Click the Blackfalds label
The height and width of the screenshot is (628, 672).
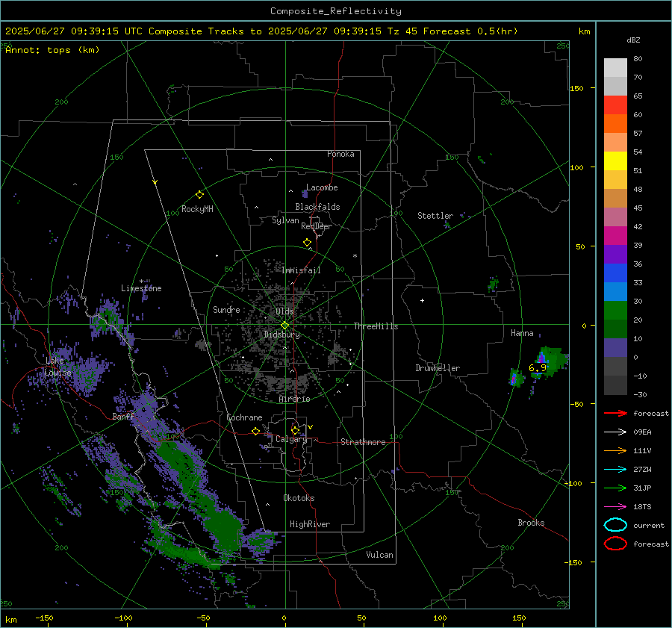(317, 207)
